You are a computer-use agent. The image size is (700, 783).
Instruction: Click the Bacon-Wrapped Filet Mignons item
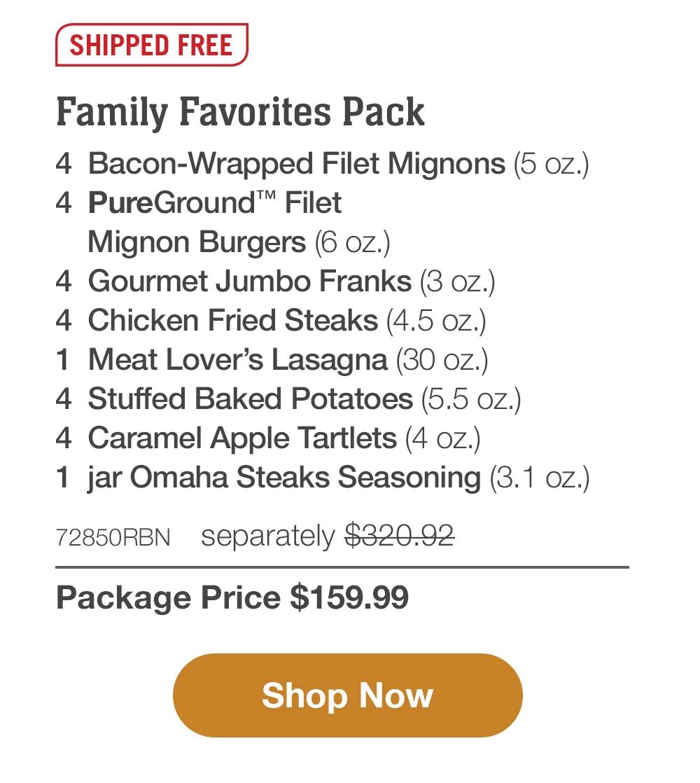click(x=297, y=164)
